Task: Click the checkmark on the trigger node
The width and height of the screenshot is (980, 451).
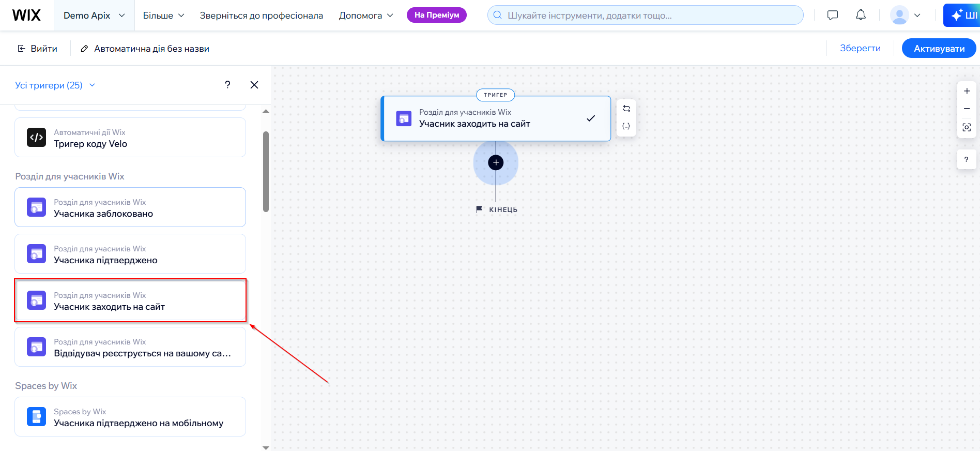Action: (591, 118)
